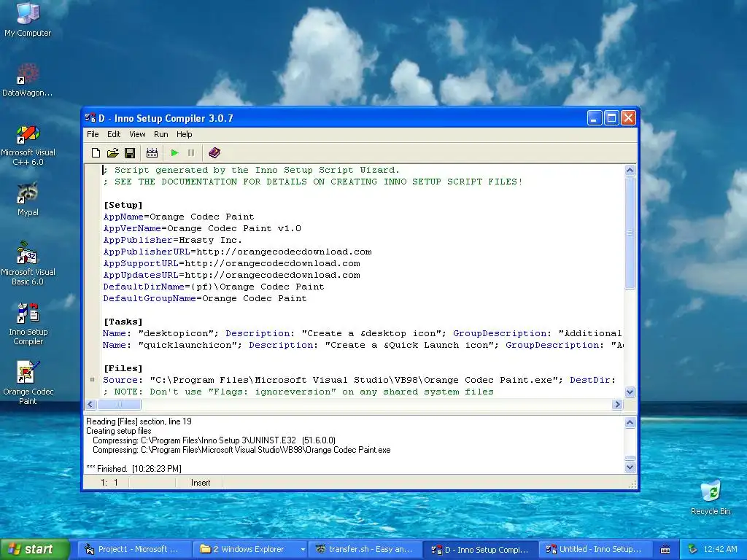
Task: Click the Reading [Files] section output line
Action: (139, 421)
